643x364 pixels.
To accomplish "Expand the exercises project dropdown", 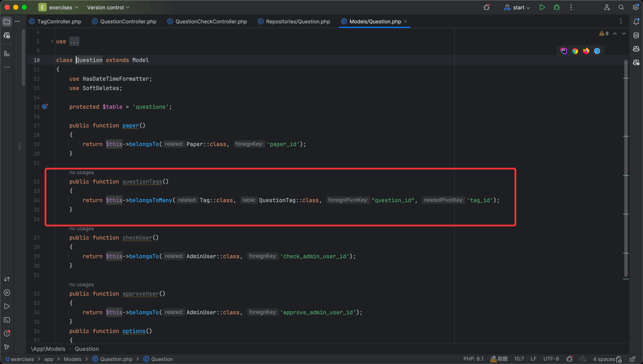I will coord(59,7).
